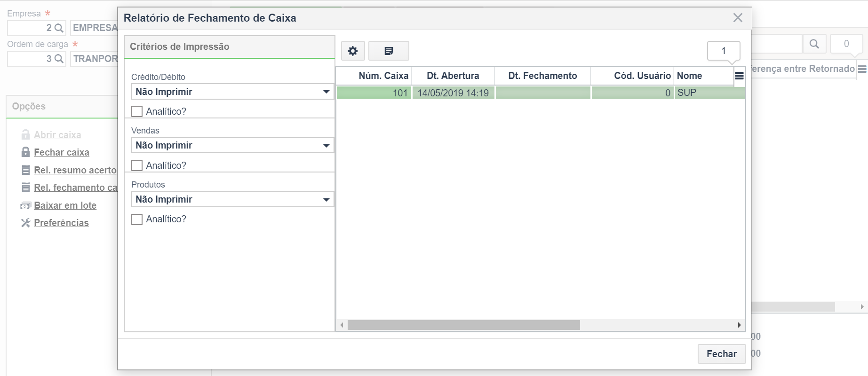Check Analítico under Produtos
This screenshot has width=868, height=376.
click(x=137, y=219)
